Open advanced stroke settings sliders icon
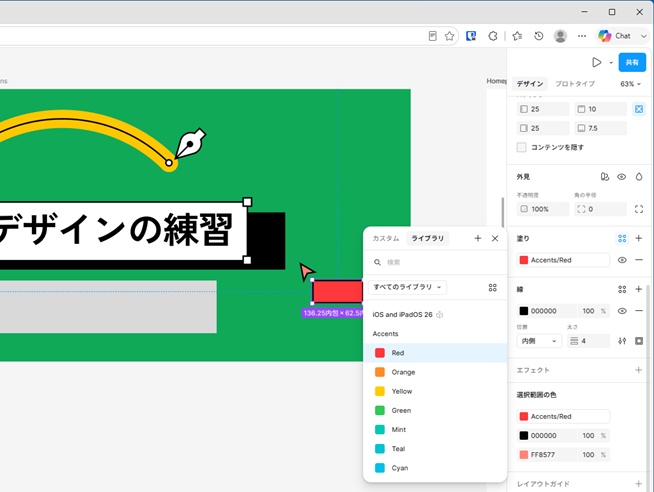 click(622, 341)
